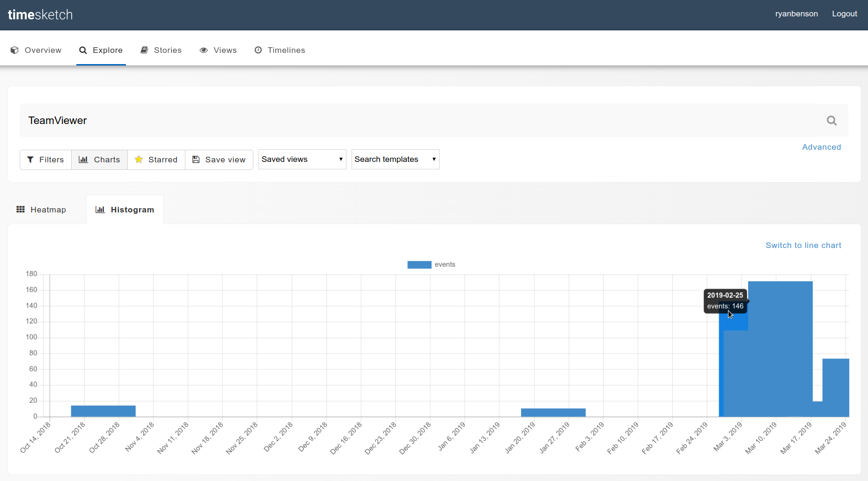Click the Explore magnifier icon

click(x=83, y=50)
